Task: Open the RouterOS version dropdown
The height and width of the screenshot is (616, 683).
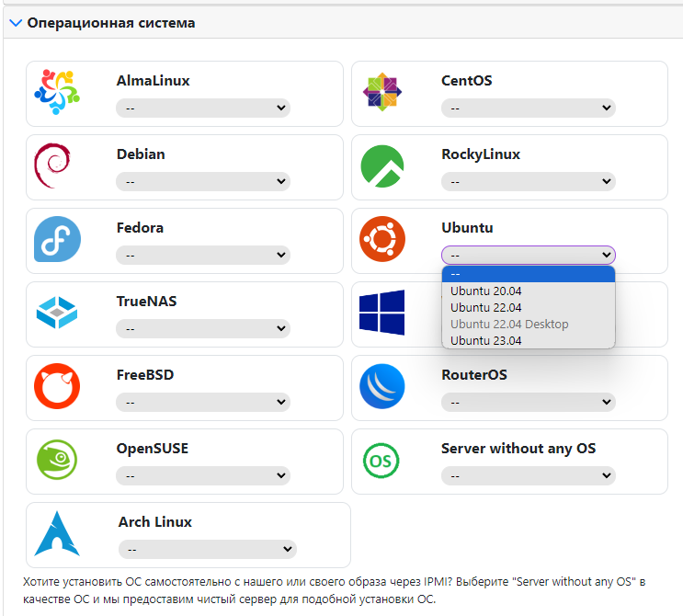Action: click(x=529, y=402)
